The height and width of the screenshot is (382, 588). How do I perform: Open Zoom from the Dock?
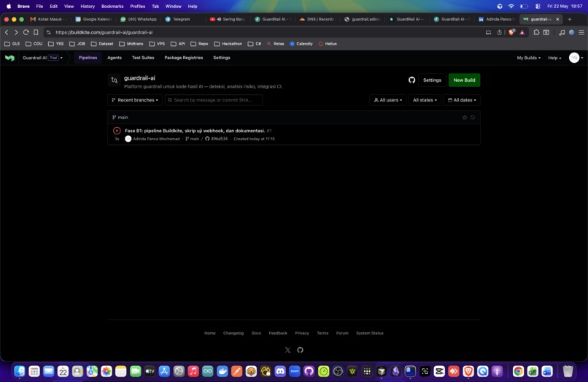coord(295,371)
